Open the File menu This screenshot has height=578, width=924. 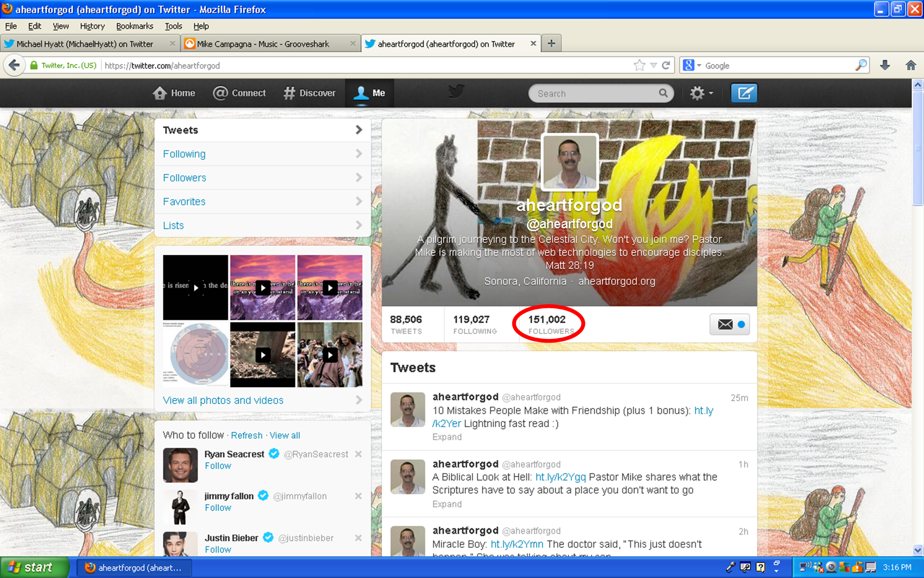pos(11,26)
